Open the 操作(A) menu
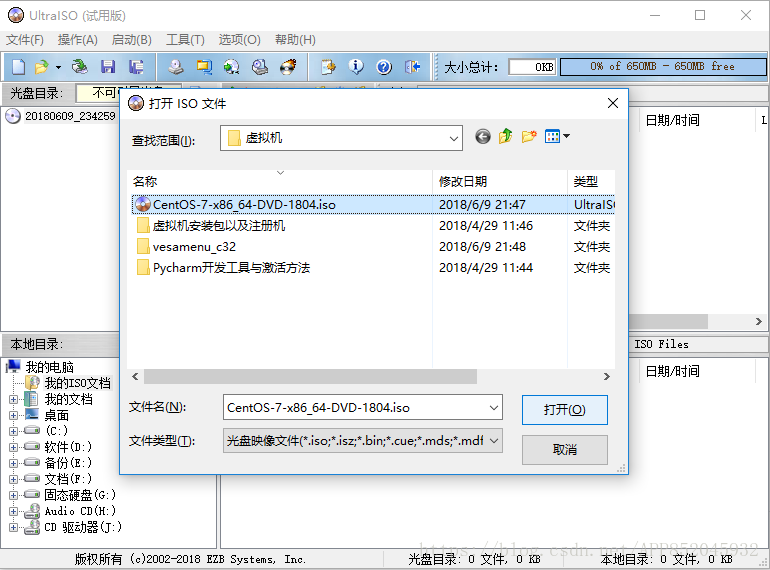The height and width of the screenshot is (570, 770). 78,40
